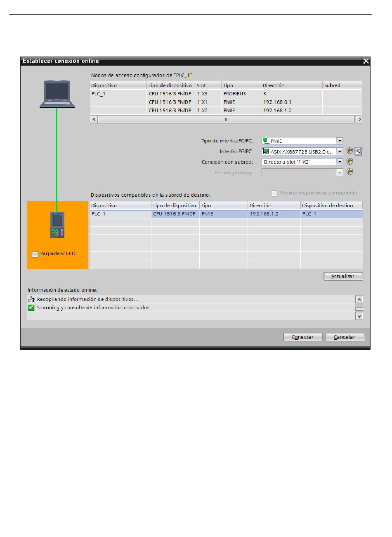Click Dispositivo de destino column header
Image resolution: width=392 pixels, height=537 pixels.
(x=331, y=206)
